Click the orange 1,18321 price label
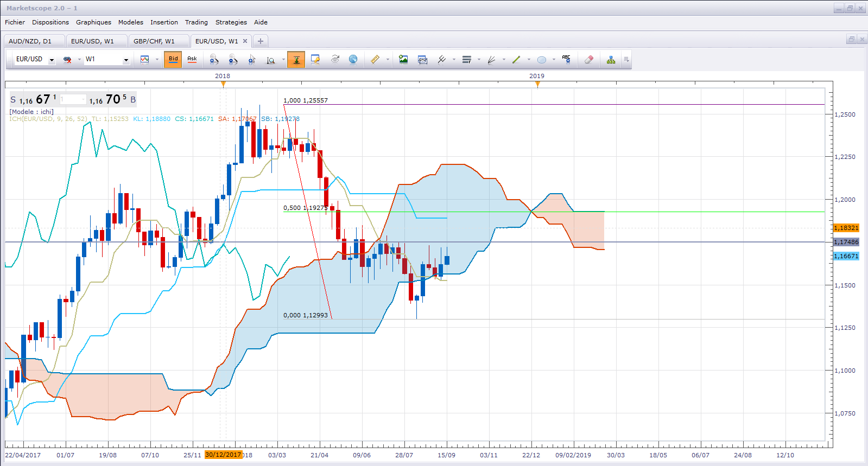 (846, 228)
